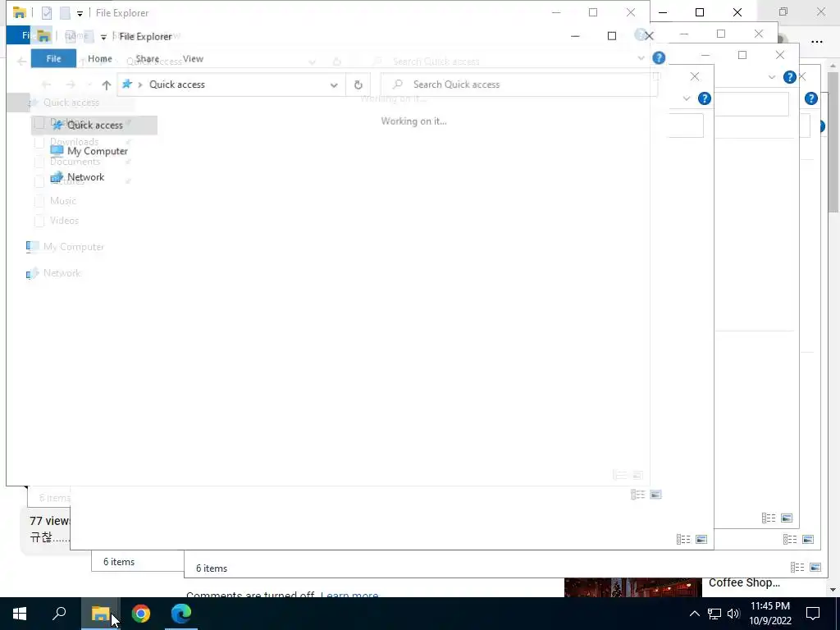Open network status tray icon
The width and height of the screenshot is (840, 630).
point(714,614)
